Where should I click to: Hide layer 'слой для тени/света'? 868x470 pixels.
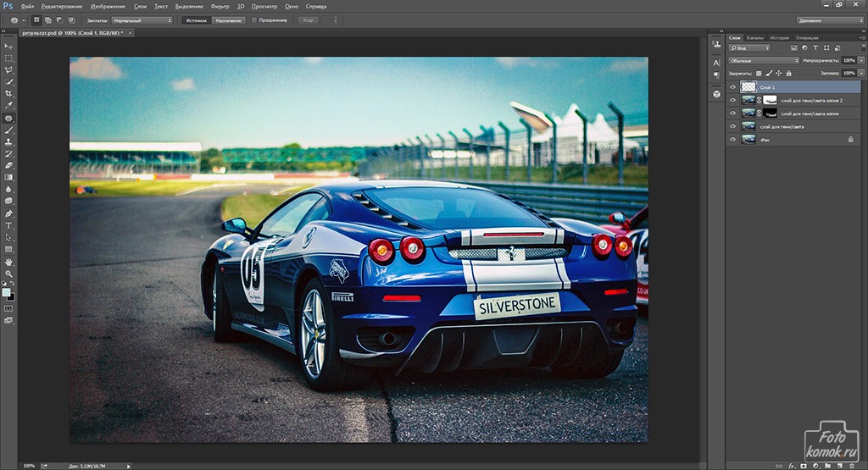(733, 127)
